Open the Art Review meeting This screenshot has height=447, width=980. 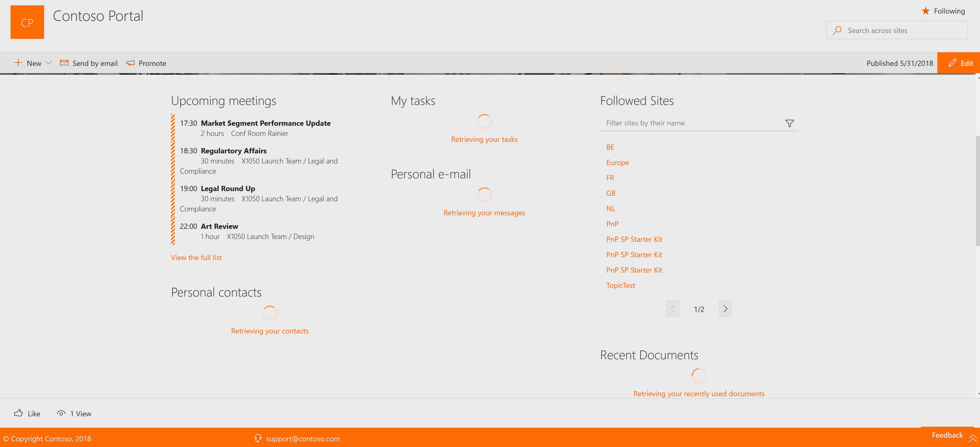[219, 226]
